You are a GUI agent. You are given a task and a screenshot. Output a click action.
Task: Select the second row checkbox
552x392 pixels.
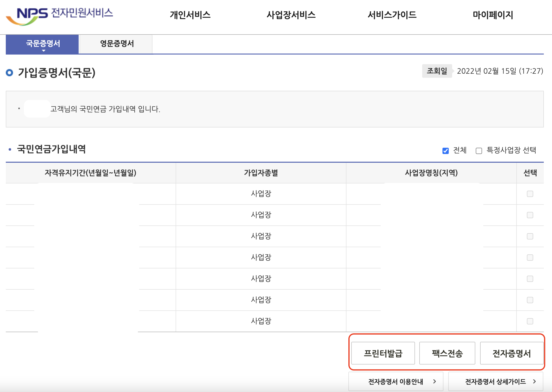click(x=530, y=215)
